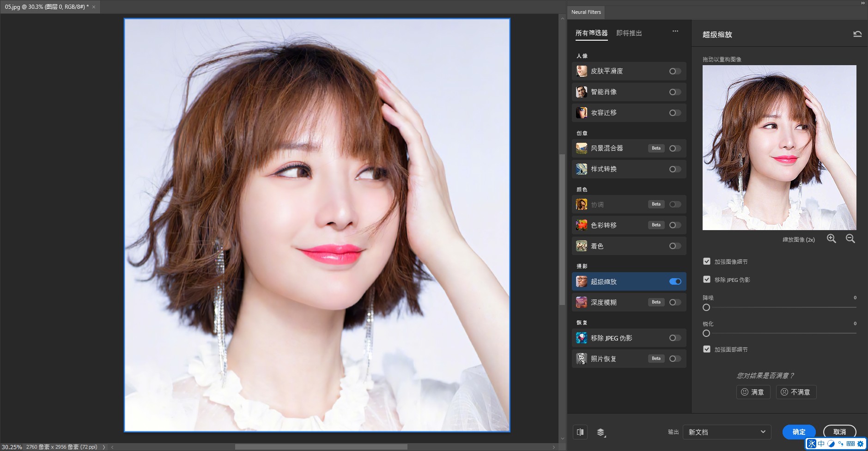Disable the 超级缩放 toggle switch
The width and height of the screenshot is (868, 451).
pos(675,281)
